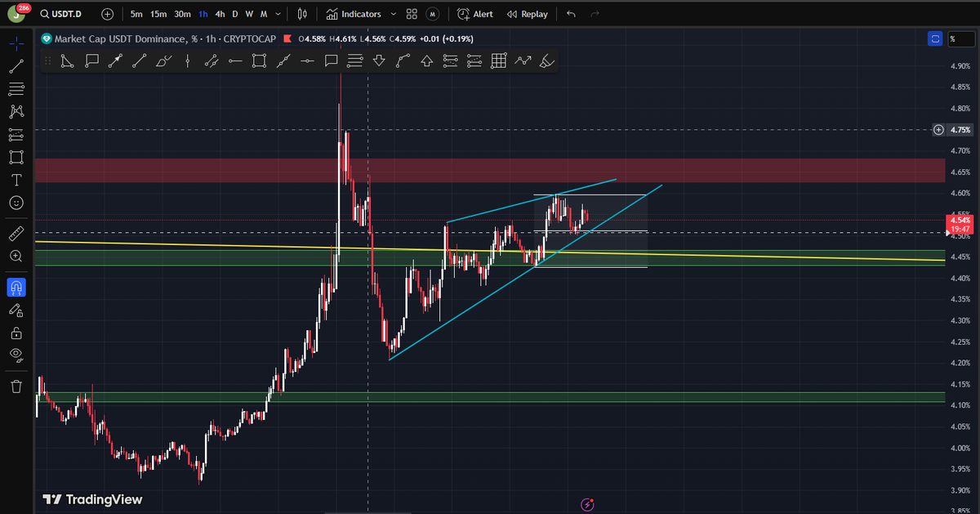Pick the table grid tool in favorites bar

tap(498, 60)
